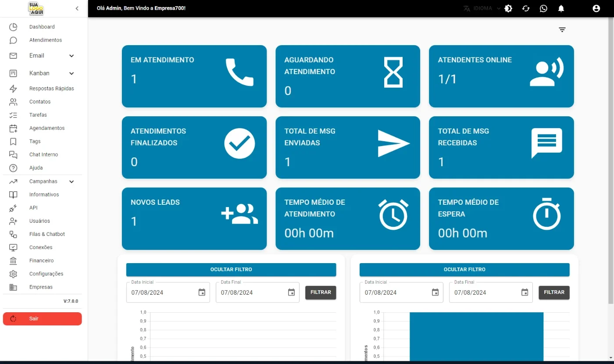Click the left chart Data Inicial date field

tap(168, 293)
